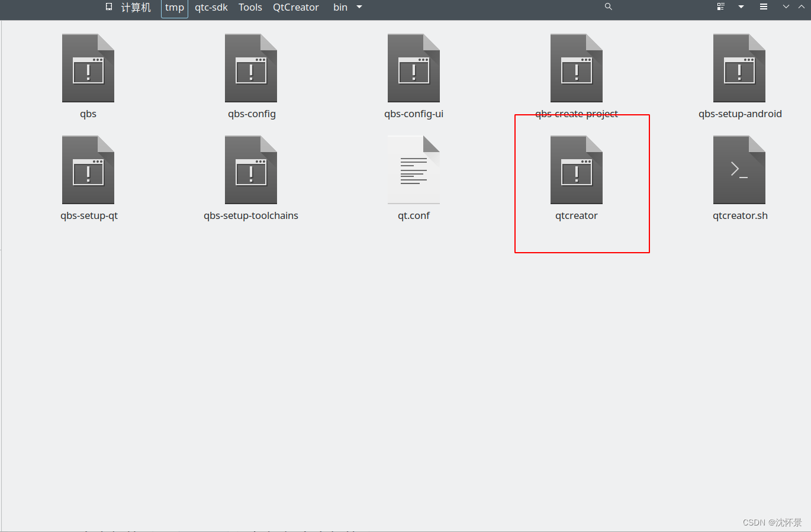Click the qbs-setup-android name label

pos(740,114)
